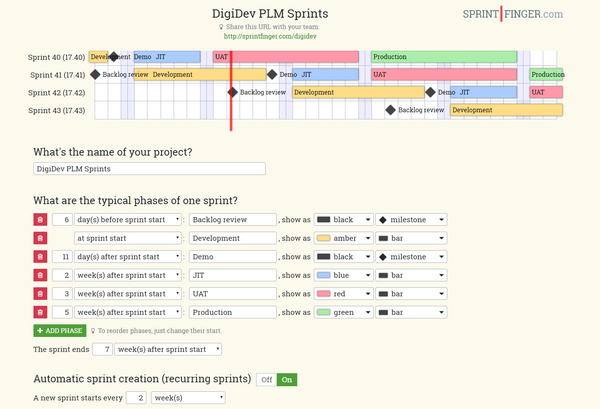Open Development bar shape dropdown
600x409 pixels.
tap(411, 238)
